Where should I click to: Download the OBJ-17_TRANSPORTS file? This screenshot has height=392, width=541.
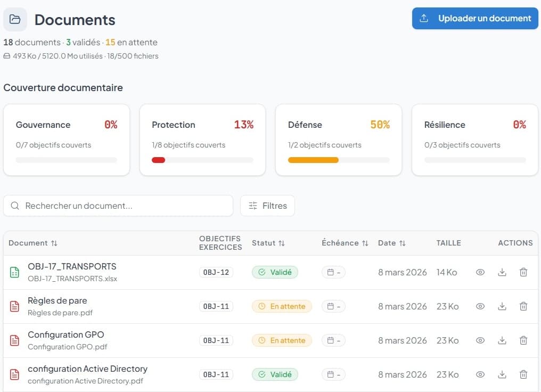502,272
